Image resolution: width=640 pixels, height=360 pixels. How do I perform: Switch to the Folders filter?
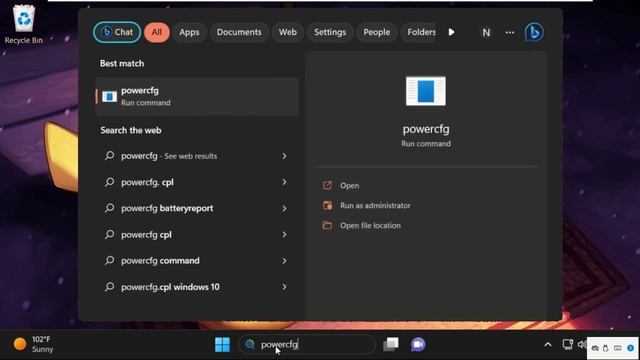click(x=420, y=32)
